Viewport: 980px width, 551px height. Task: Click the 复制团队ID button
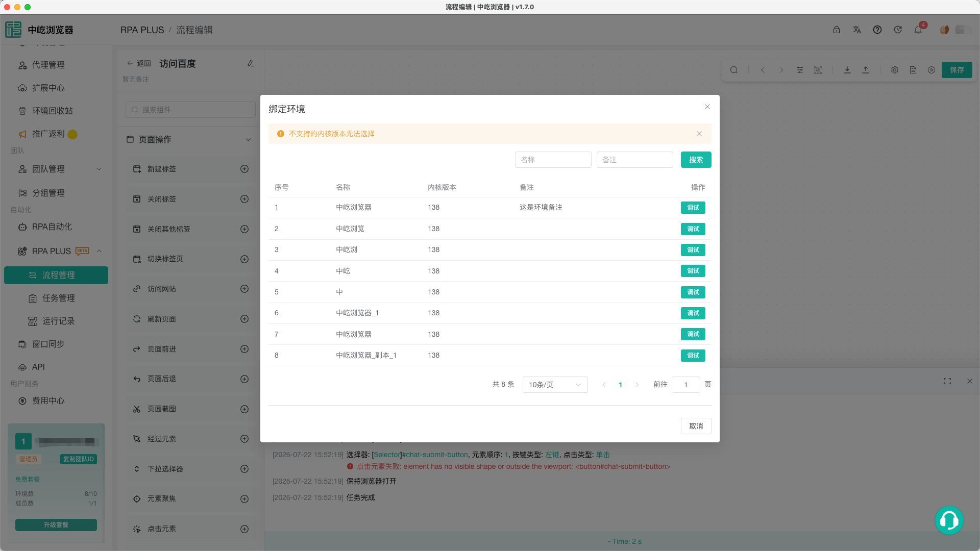79,459
